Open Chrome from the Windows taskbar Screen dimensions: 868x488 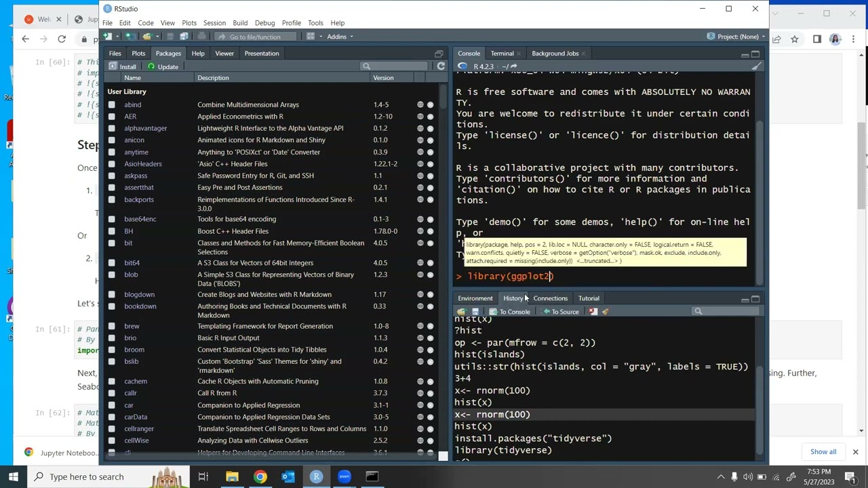260,476
